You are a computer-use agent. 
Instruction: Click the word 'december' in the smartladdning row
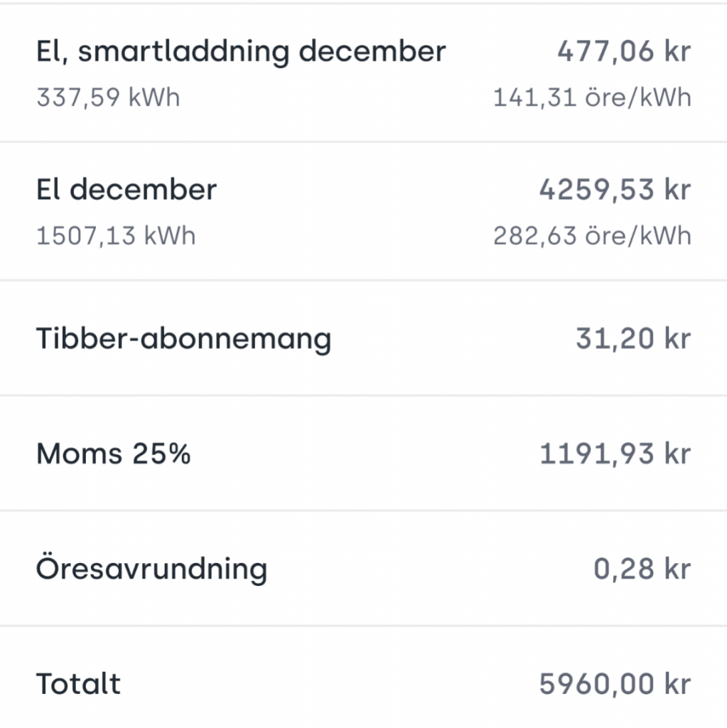[x=372, y=51]
